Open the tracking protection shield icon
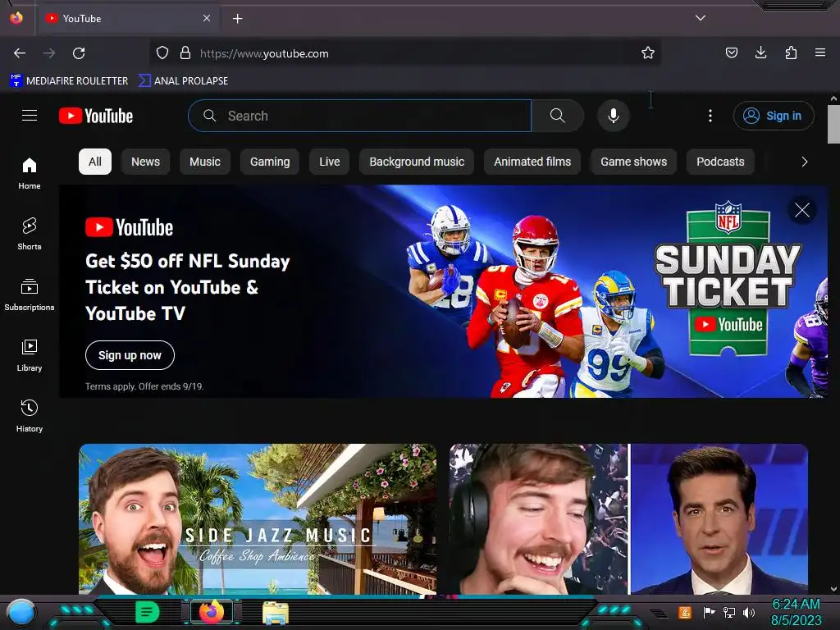Screen dimensions: 840x630 click(x=162, y=53)
